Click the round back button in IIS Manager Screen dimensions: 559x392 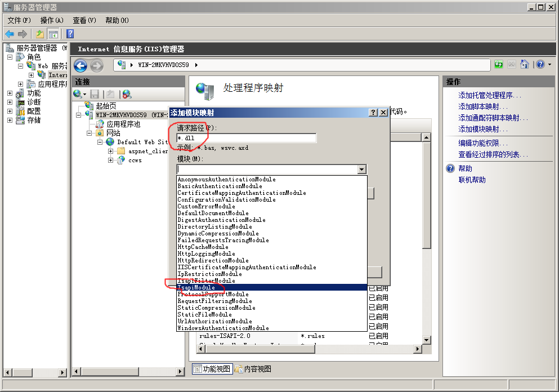[80, 65]
